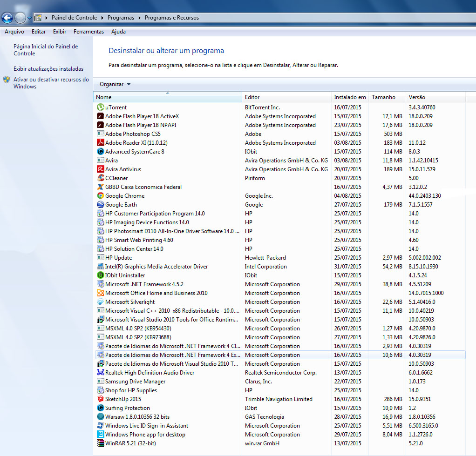Sort by the Versão column header
Image resolution: width=476 pixels, height=456 pixels.
click(435, 97)
